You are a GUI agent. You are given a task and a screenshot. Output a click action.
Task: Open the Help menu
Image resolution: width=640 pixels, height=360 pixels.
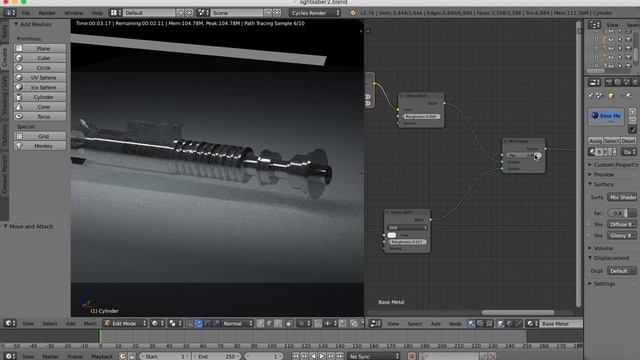click(97, 13)
